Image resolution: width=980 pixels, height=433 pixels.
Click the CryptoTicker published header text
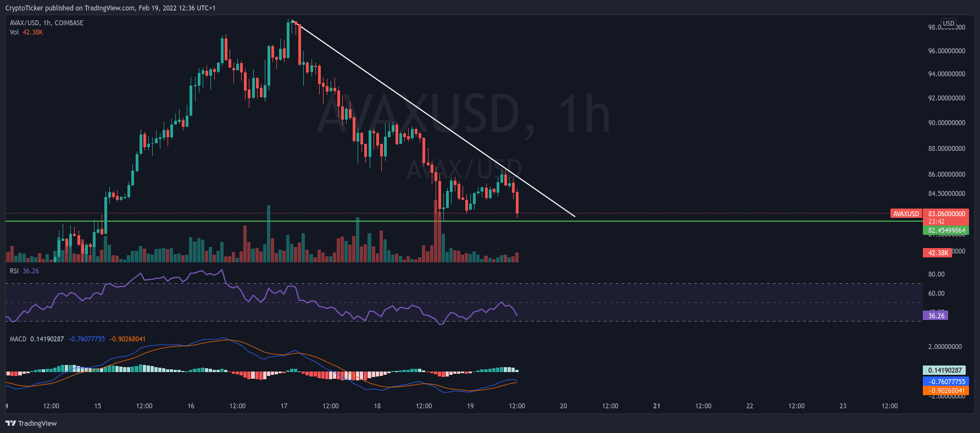point(110,8)
